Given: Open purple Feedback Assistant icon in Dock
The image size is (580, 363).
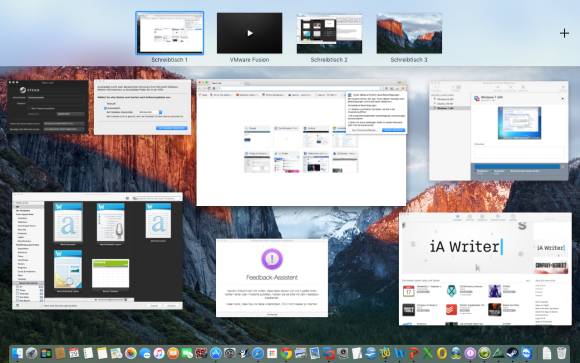Looking at the screenshot, I should (470, 353).
